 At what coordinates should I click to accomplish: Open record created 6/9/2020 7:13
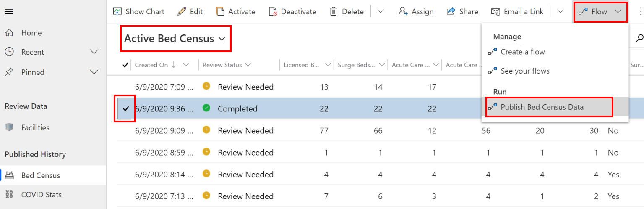coord(164,196)
